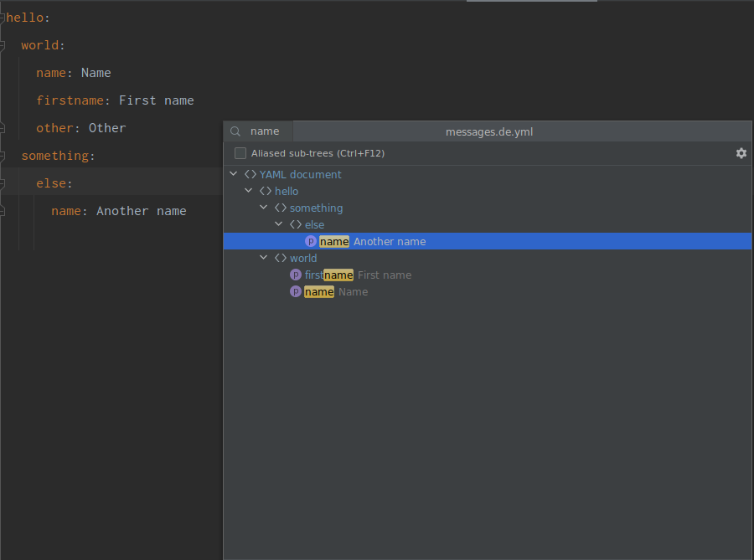754x560 pixels.
Task: Click the property icon beside firstname
Action: point(296,275)
